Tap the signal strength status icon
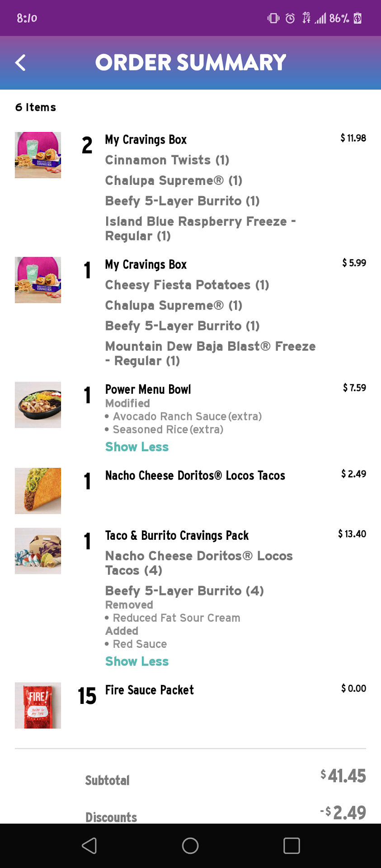This screenshot has height=868, width=381. pyautogui.click(x=320, y=18)
